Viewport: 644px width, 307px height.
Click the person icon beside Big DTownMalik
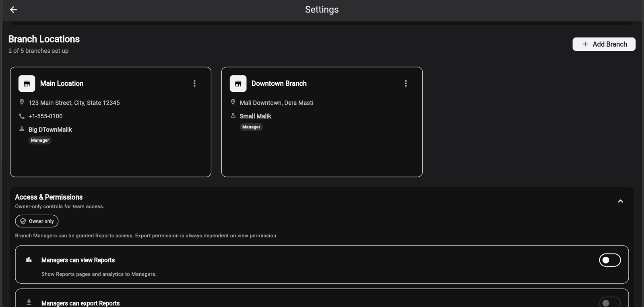point(22,129)
